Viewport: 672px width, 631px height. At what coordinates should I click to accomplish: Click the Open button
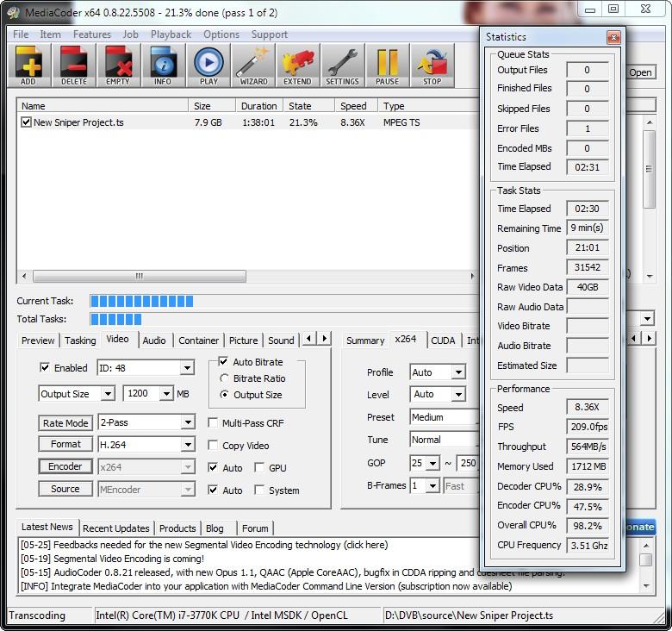(640, 72)
